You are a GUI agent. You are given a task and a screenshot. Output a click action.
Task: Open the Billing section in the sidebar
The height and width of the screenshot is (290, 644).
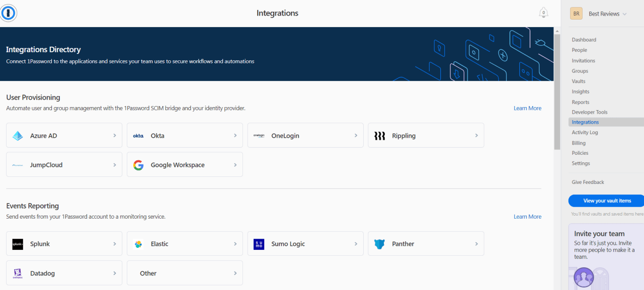click(579, 142)
